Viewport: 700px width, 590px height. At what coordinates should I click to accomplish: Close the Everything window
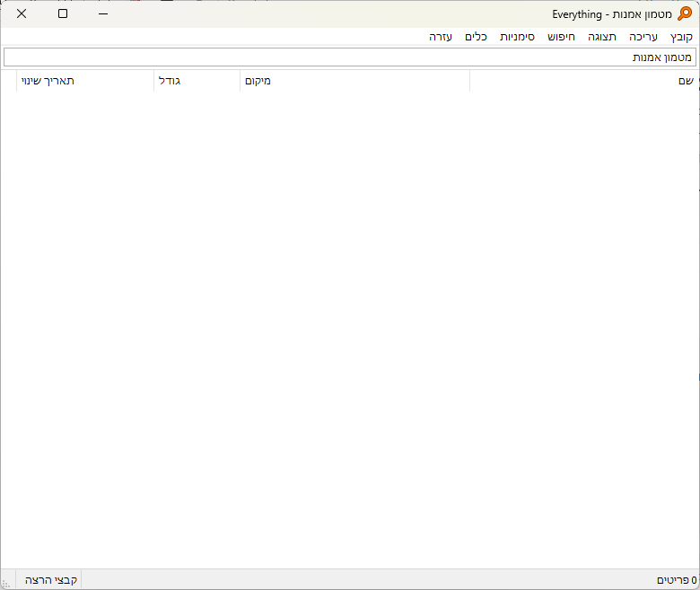click(22, 13)
